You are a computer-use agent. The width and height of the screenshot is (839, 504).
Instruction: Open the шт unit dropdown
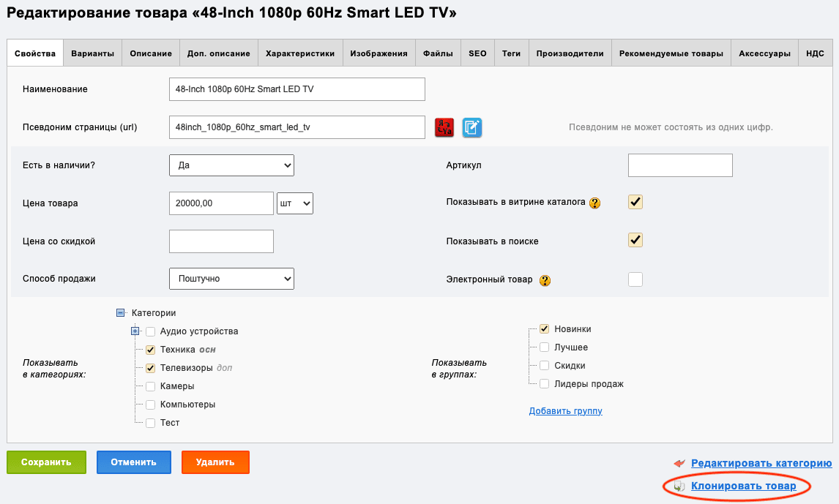(295, 203)
